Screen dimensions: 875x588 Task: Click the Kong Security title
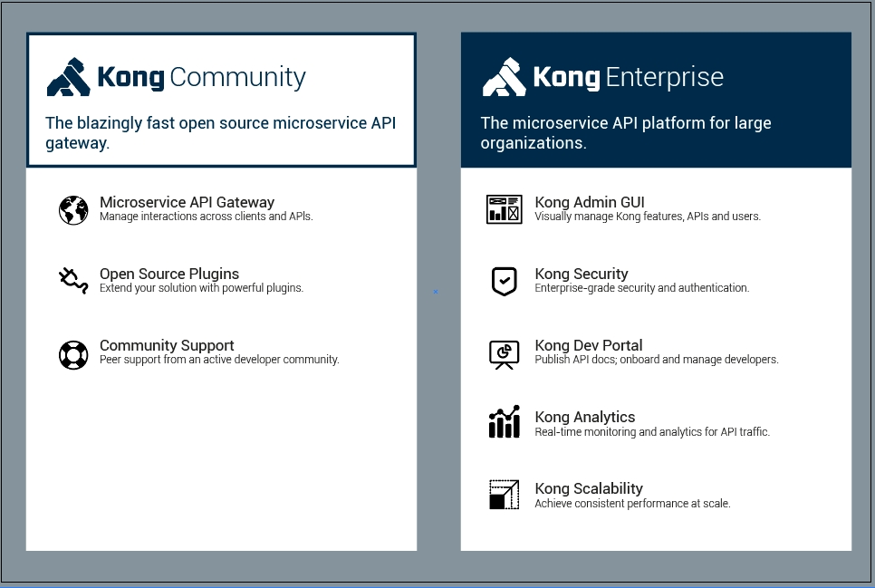click(581, 274)
